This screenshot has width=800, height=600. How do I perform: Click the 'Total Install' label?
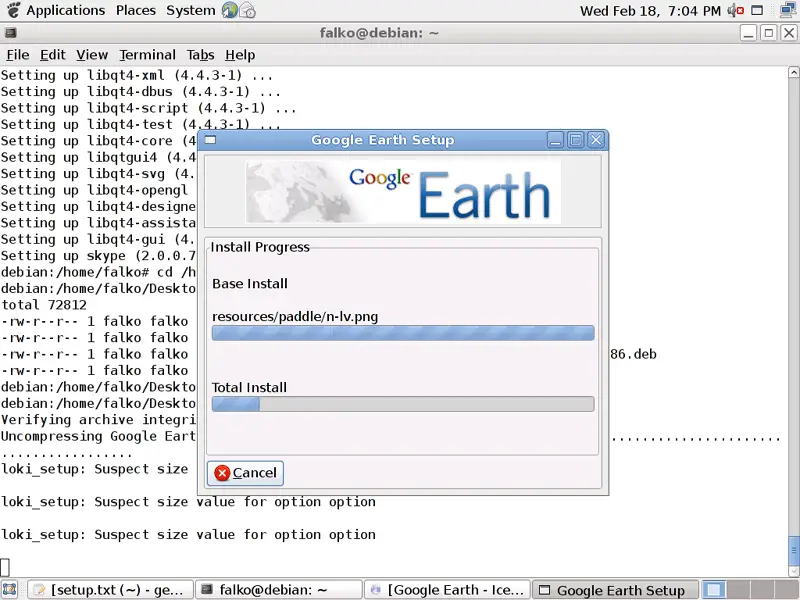249,388
